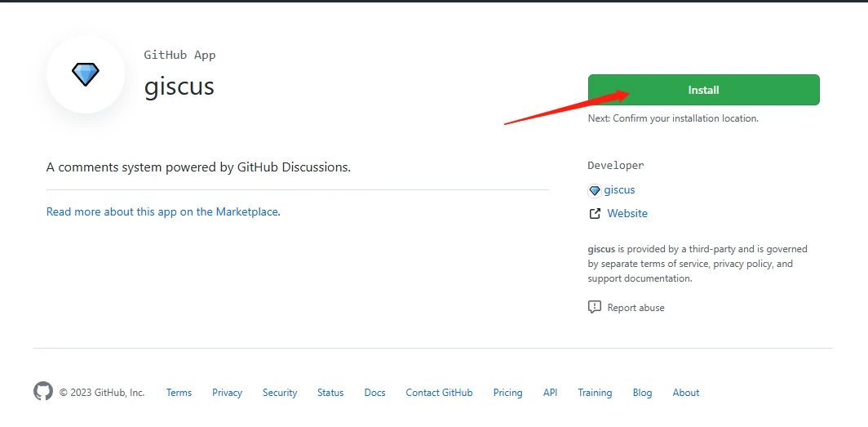Select Contact GitHub in footer
Image resolution: width=868 pixels, height=427 pixels.
pos(439,393)
